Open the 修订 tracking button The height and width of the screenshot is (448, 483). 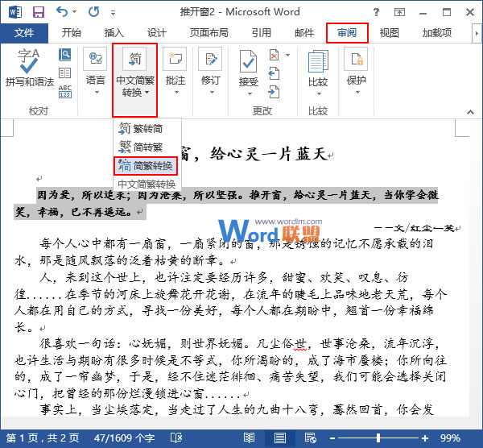[210, 65]
